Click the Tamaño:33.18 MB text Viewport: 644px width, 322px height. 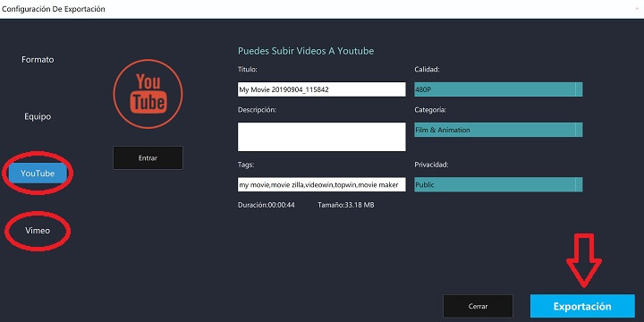point(346,205)
